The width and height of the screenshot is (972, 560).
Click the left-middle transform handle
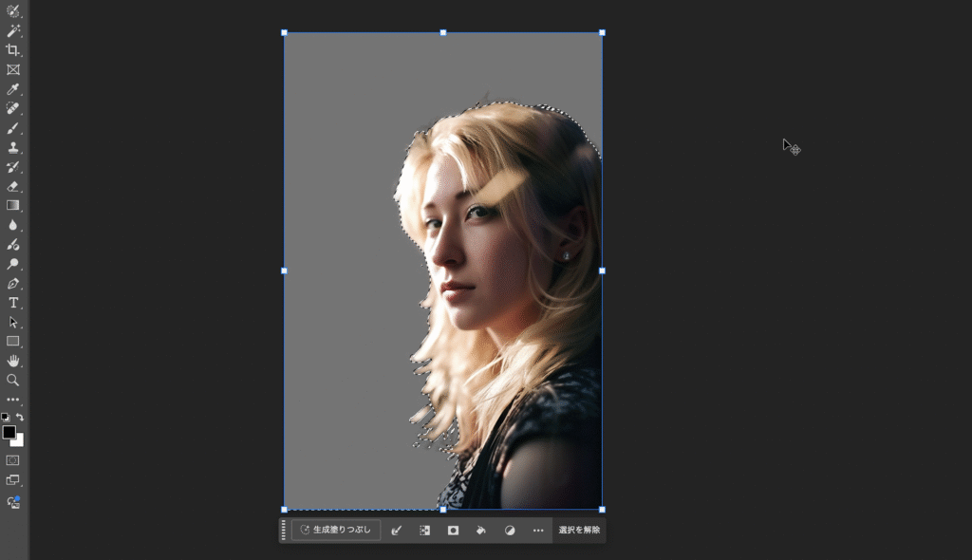point(285,271)
